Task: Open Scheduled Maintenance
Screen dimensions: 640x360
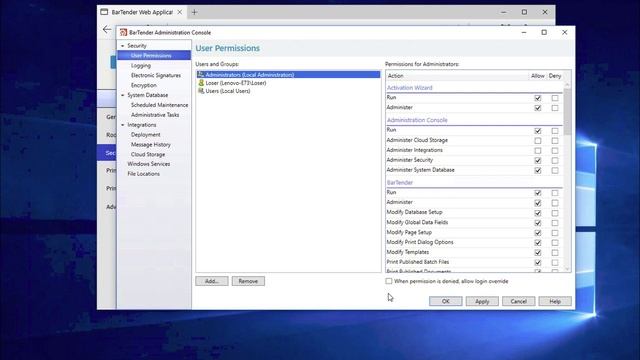Action: 160,105
